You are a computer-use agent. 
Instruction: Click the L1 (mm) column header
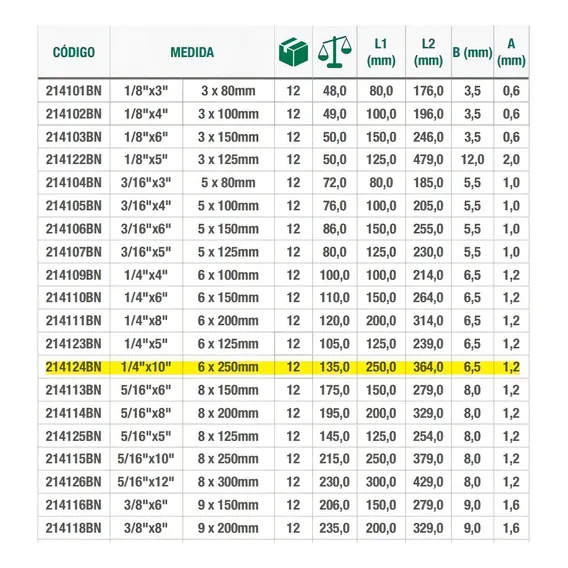[x=381, y=52]
